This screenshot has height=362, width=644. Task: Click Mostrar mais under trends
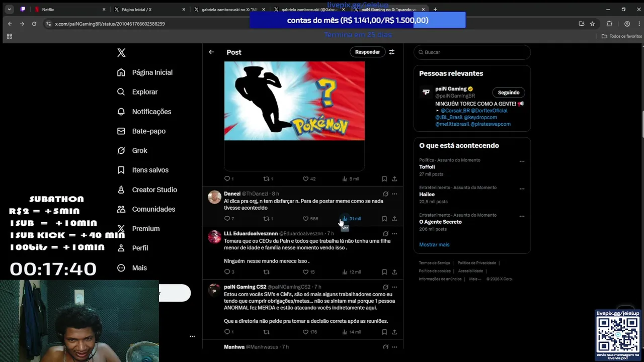click(x=434, y=245)
